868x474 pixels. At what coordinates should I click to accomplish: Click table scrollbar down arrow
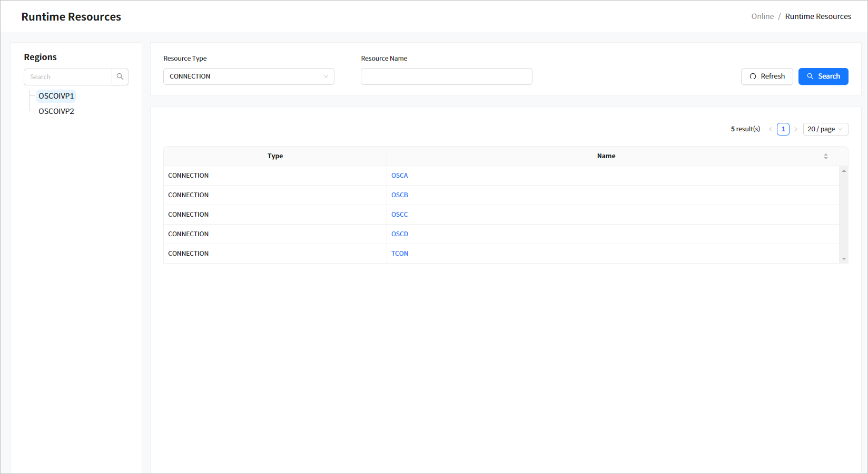point(844,259)
